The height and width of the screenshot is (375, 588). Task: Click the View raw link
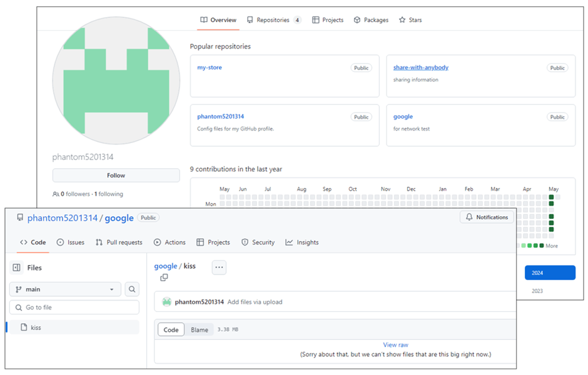[x=395, y=344]
